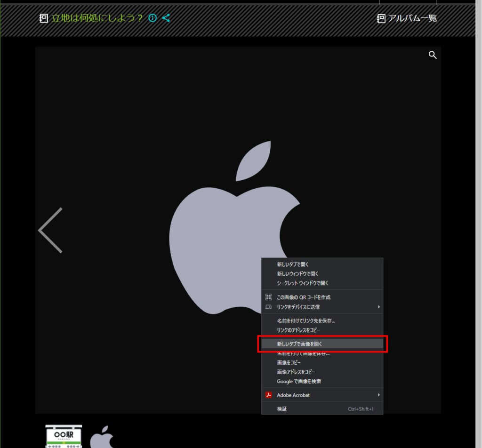Choose 新しいウィンドウで開く
The width and height of the screenshot is (482, 448).
click(322, 273)
